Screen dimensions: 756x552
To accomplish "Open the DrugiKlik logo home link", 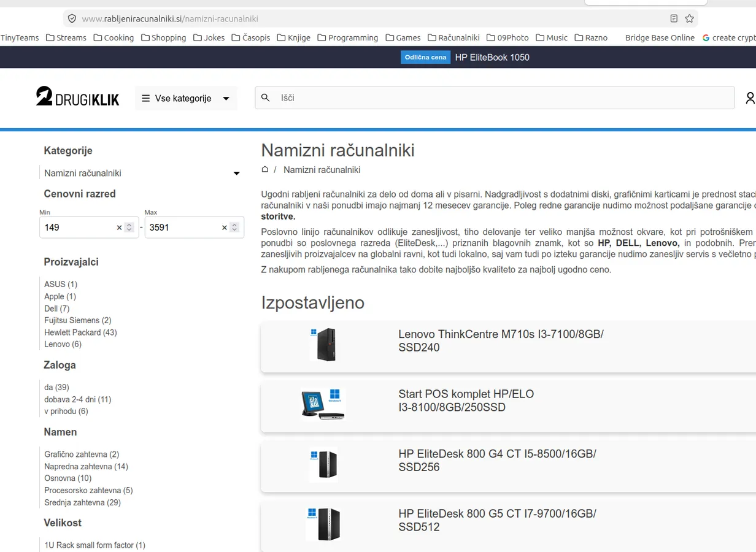I will coord(77,98).
